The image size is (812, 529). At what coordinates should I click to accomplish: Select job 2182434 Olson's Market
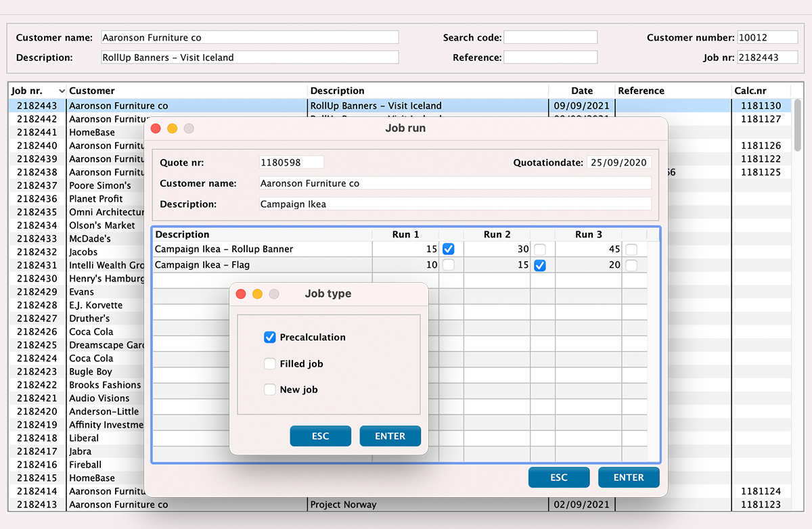[76, 225]
